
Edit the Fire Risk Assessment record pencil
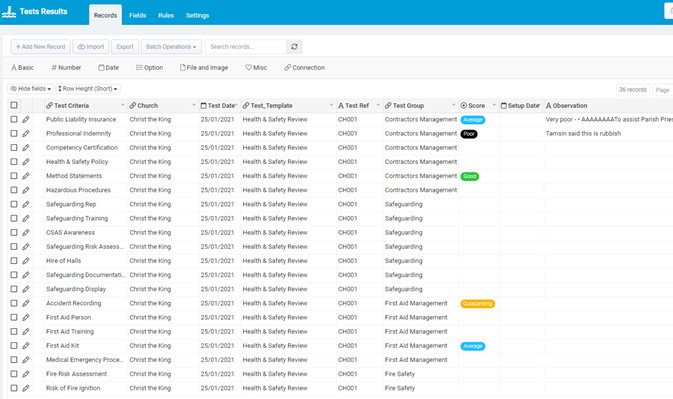click(26, 374)
